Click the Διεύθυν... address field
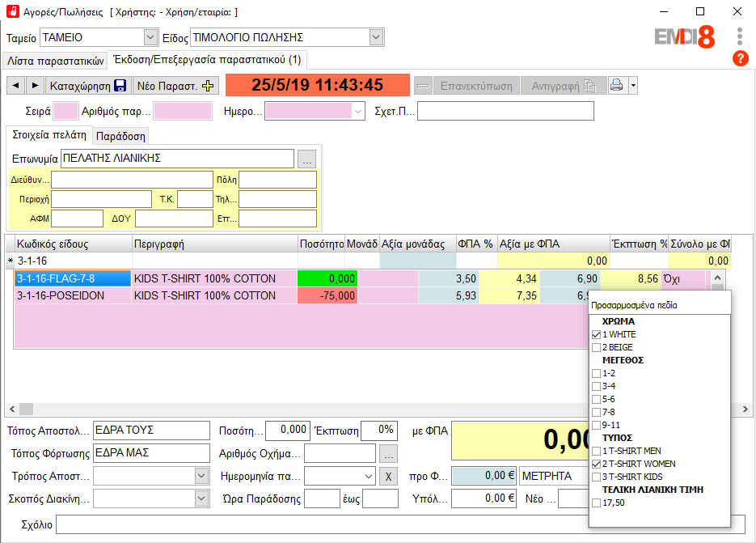 [132, 180]
